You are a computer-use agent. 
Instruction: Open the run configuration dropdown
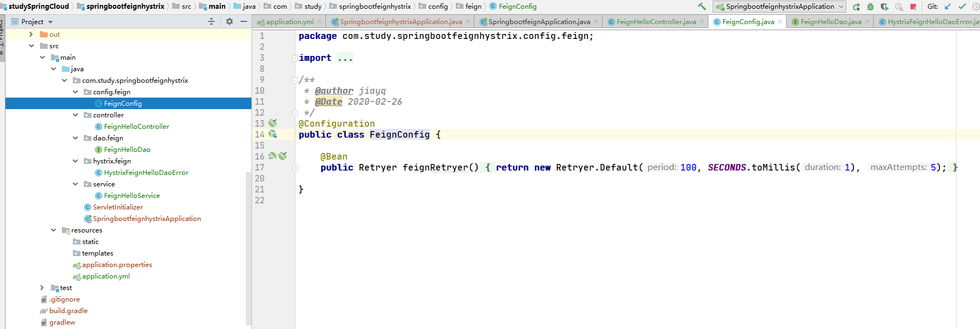(x=780, y=7)
